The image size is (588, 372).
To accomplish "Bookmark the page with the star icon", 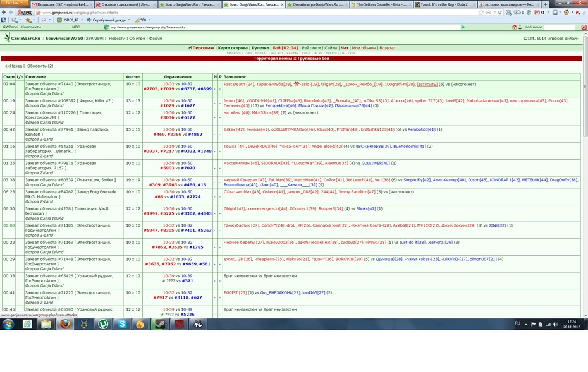I will point(481,13).
